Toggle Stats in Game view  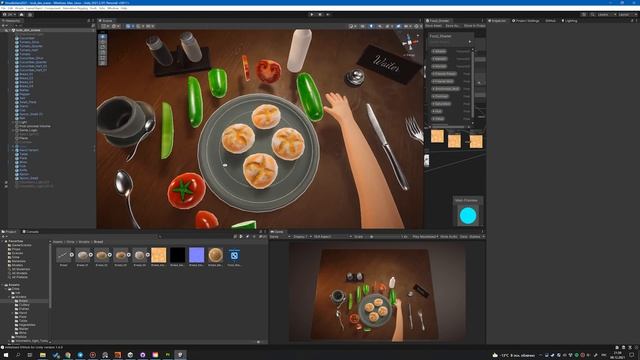click(x=463, y=237)
